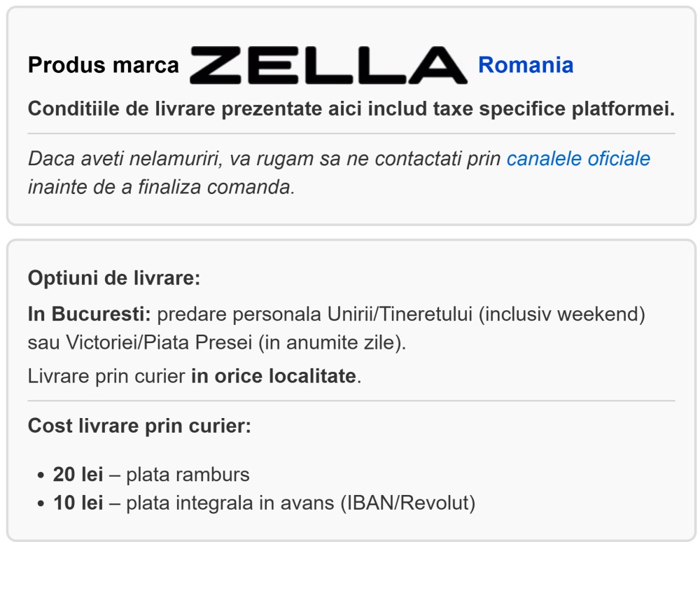Select the 10 lei price

(78, 503)
